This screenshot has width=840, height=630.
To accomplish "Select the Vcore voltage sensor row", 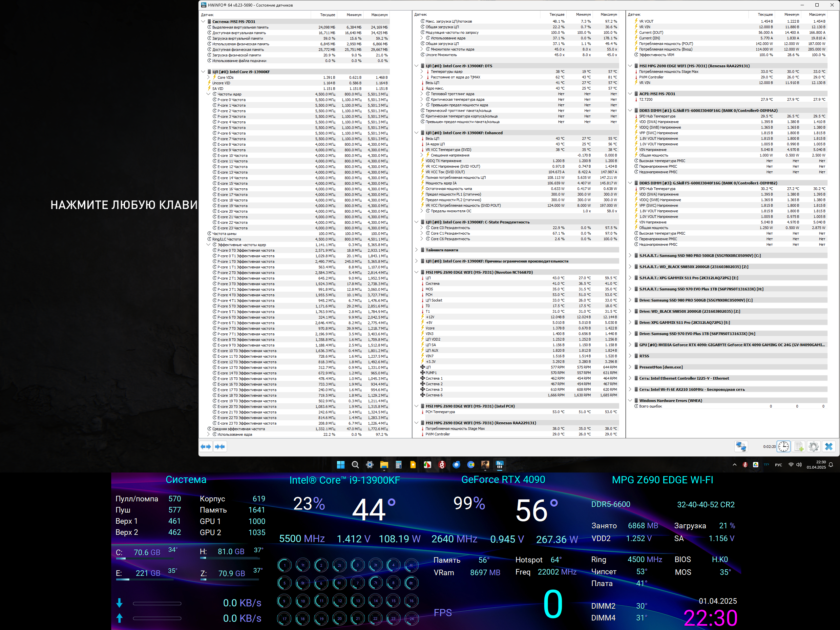I will pyautogui.click(x=430, y=328).
